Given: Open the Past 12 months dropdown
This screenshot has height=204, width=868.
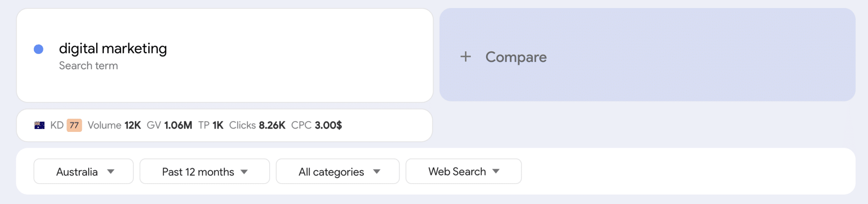Looking at the screenshot, I should click(204, 171).
